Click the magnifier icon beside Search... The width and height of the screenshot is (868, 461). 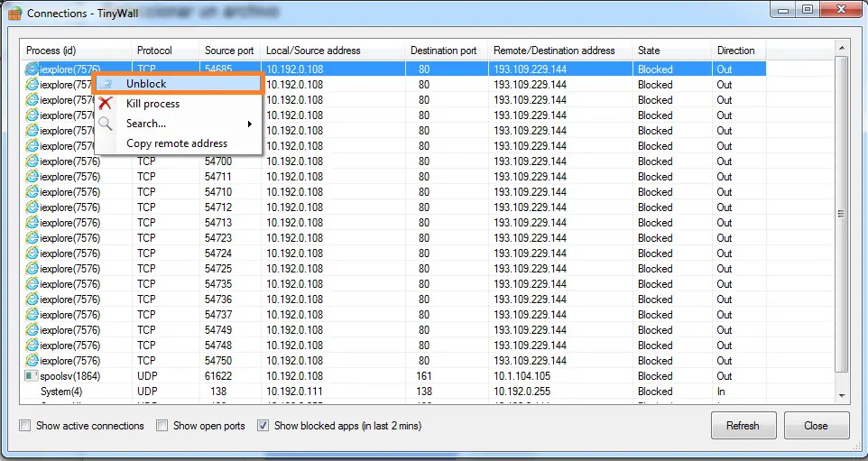(106, 124)
